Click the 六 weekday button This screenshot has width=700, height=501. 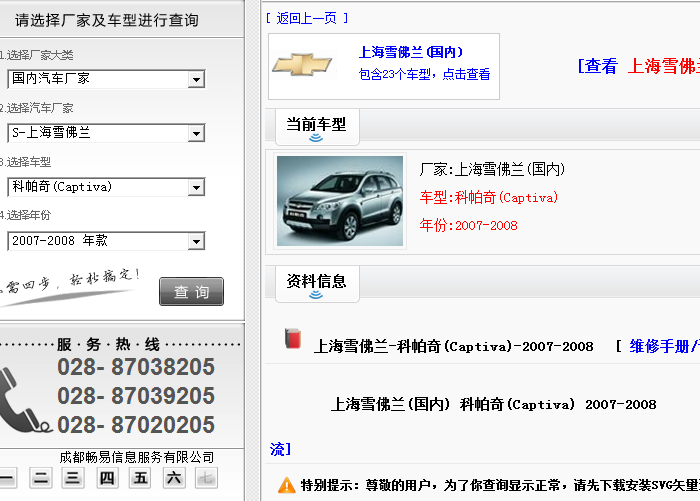point(174,478)
